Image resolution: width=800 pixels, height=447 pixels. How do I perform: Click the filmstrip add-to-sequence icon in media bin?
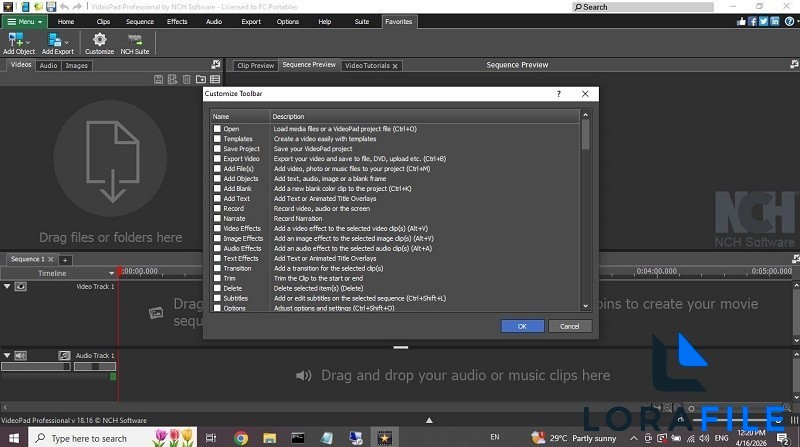pyautogui.click(x=172, y=79)
